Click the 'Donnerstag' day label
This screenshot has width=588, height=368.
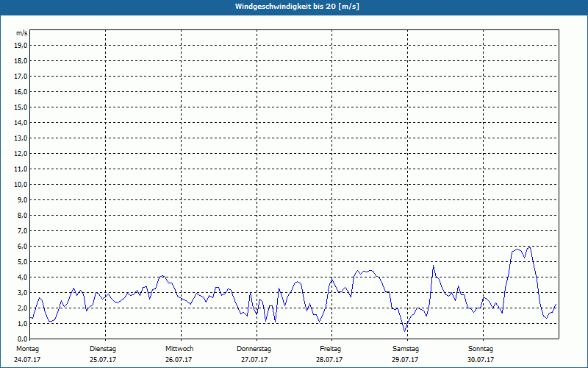pyautogui.click(x=254, y=349)
